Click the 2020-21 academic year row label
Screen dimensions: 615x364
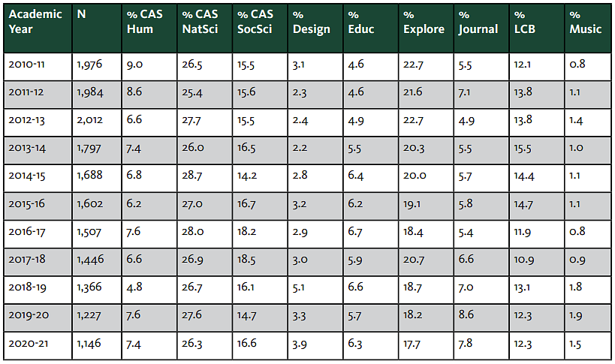point(36,343)
